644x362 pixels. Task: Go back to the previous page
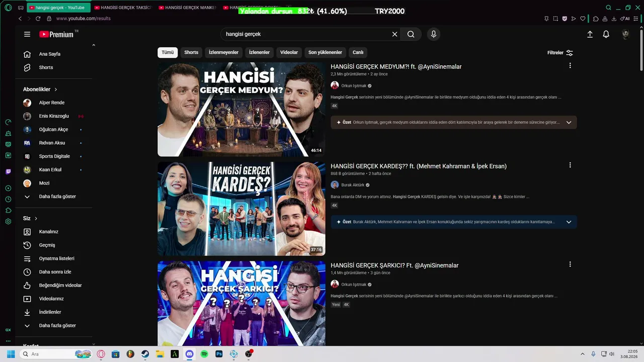(x=20, y=19)
